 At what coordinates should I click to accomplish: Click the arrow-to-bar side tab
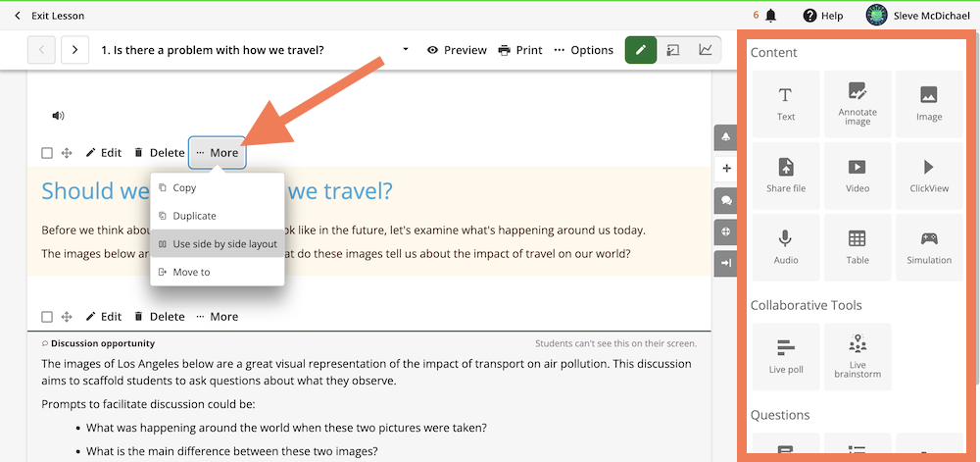725,263
